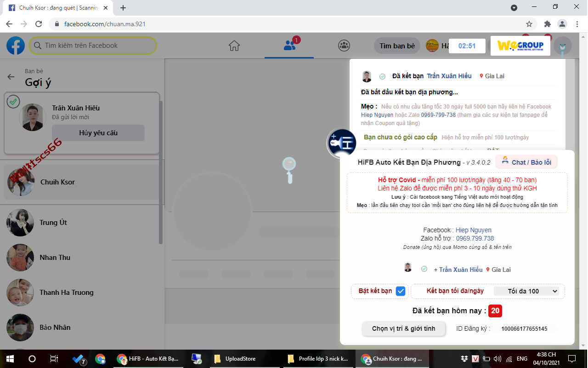Open 'Đã kết bạn Trần Xuân Hiếu' link
The image size is (588, 368).
coord(449,76)
